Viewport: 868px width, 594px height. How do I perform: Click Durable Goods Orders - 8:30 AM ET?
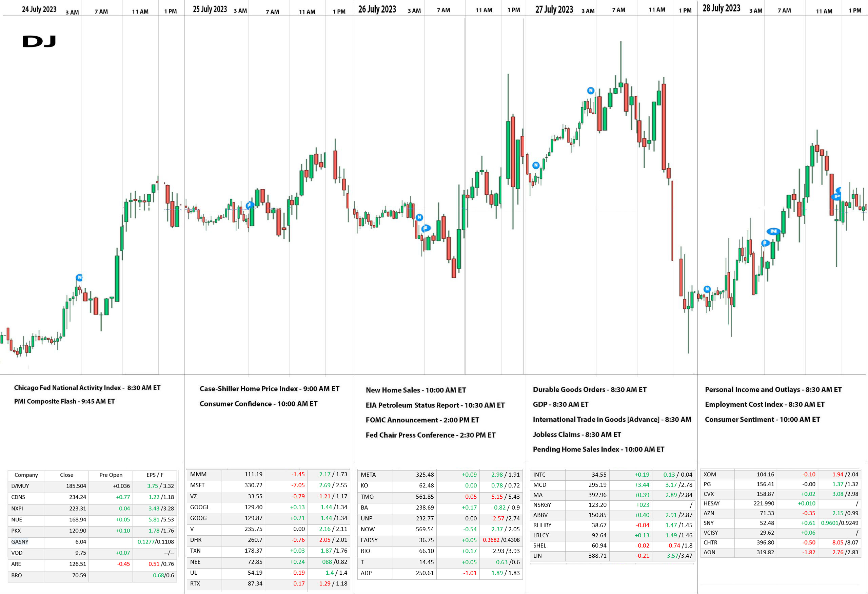tap(589, 390)
